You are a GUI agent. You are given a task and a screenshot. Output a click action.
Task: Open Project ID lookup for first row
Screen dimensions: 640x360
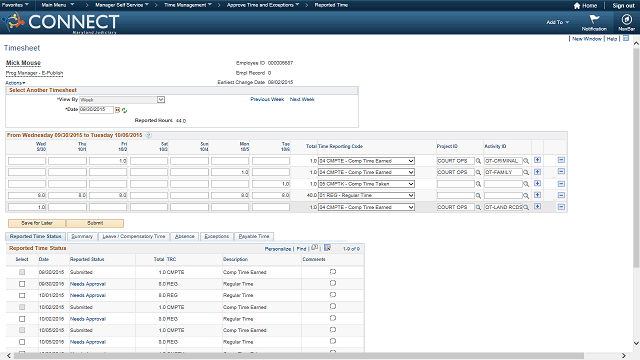(478, 161)
